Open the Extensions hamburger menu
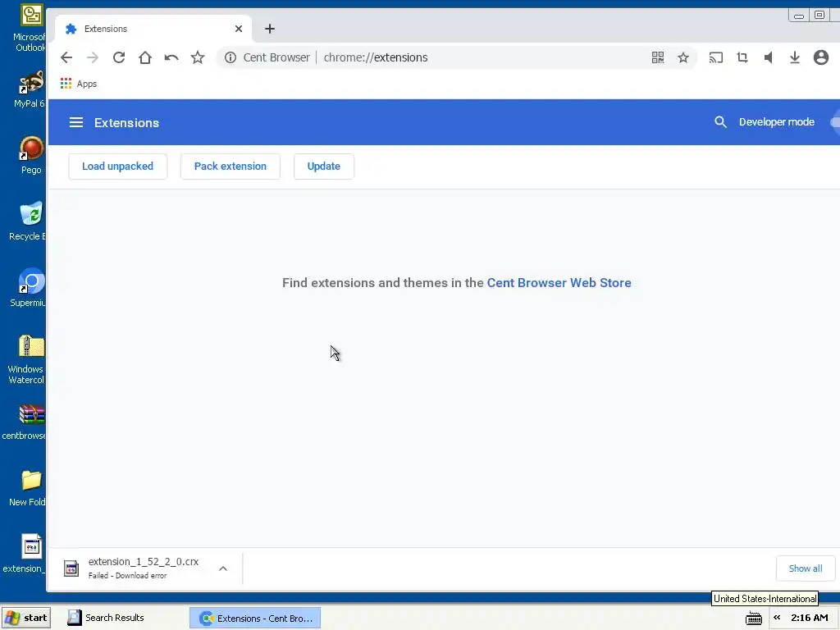The height and width of the screenshot is (630, 840). [x=76, y=122]
